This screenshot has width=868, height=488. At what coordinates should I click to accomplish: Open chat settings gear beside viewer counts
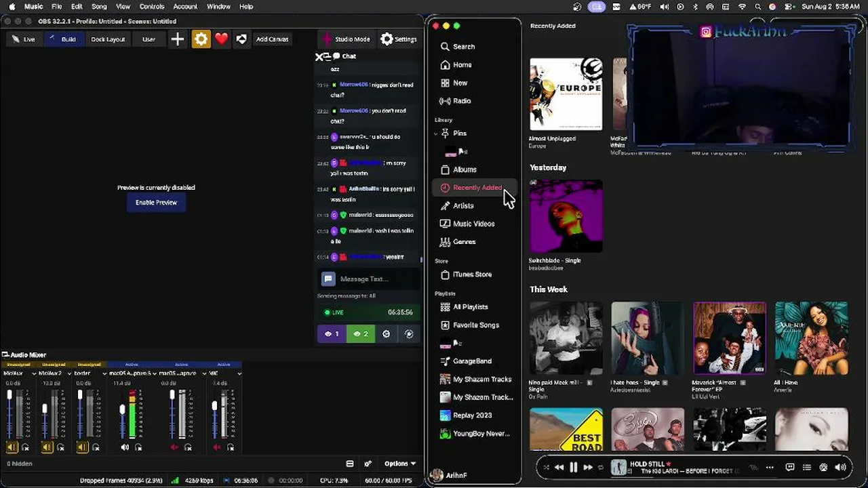click(386, 333)
